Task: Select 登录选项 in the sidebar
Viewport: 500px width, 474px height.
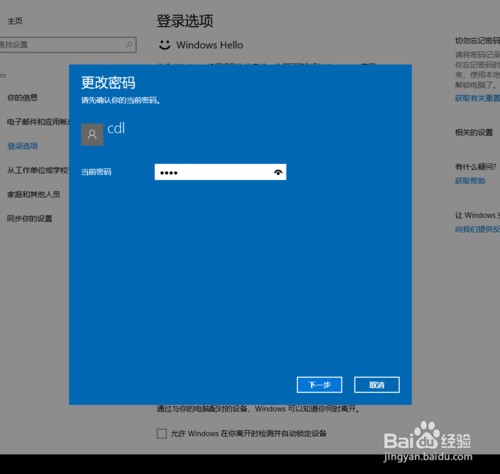Action: click(x=22, y=146)
